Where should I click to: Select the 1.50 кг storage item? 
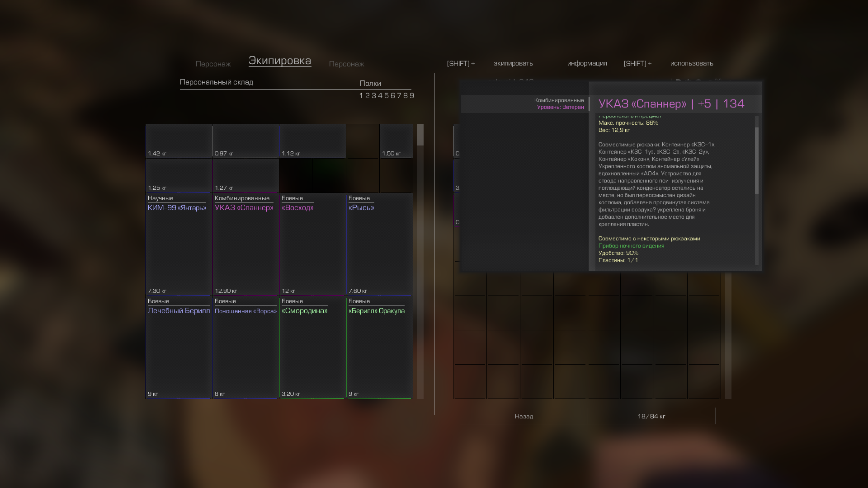(396, 141)
